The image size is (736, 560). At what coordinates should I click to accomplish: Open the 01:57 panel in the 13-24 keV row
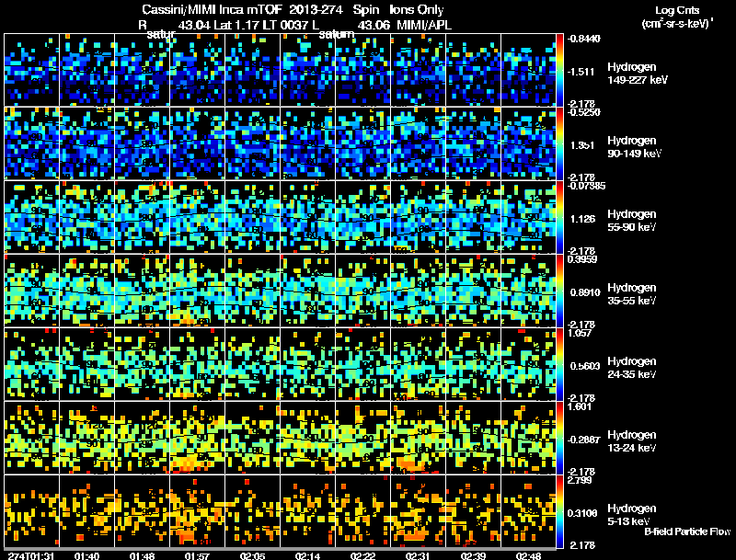pos(197,438)
